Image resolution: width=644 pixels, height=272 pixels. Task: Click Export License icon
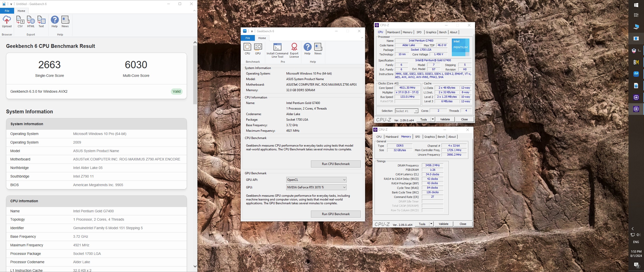[x=294, y=50]
